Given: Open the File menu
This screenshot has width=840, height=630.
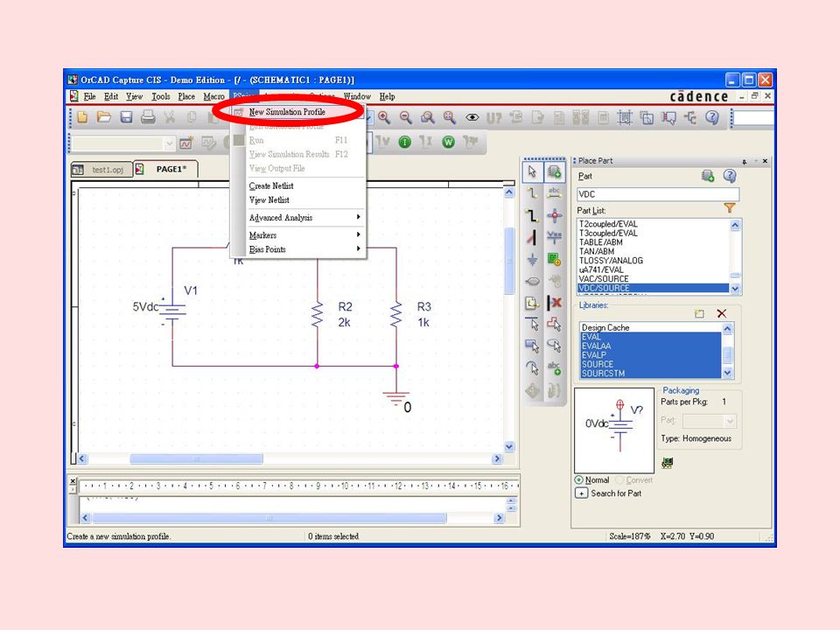Looking at the screenshot, I should [x=89, y=96].
